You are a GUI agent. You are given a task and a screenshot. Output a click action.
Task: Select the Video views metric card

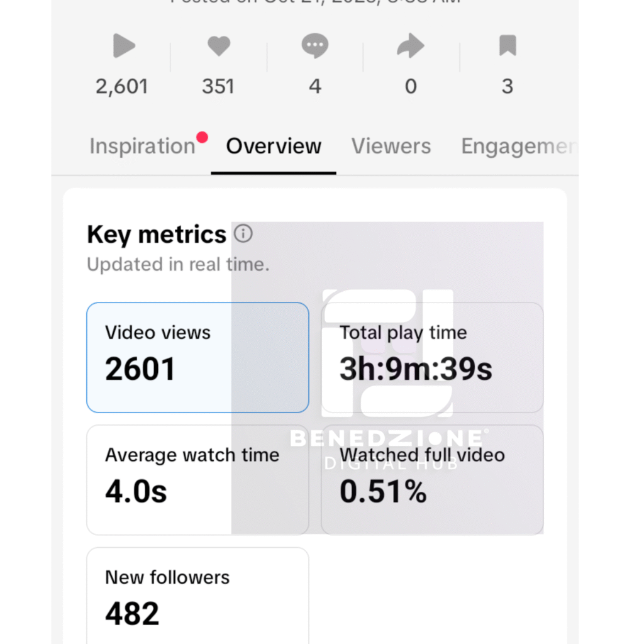click(197, 357)
